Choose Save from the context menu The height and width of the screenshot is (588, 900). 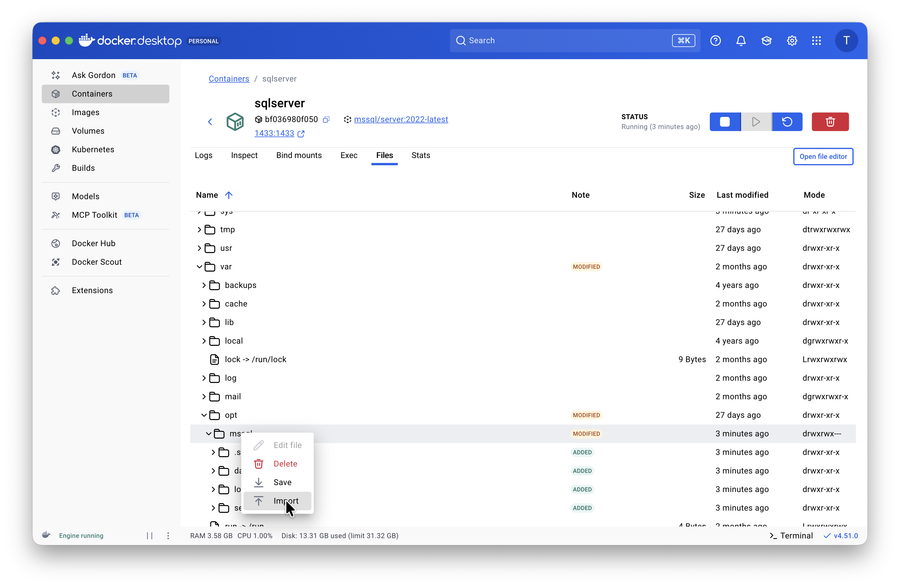pos(277,482)
